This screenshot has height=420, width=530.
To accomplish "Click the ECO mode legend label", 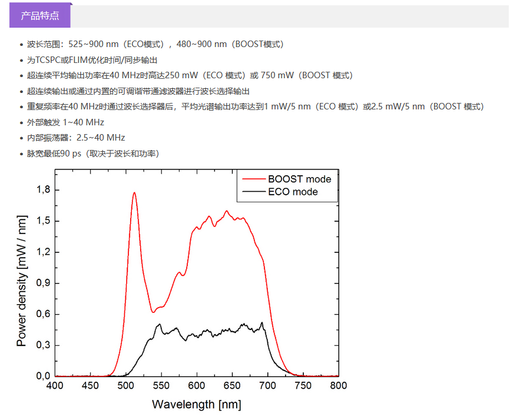I will (x=293, y=192).
